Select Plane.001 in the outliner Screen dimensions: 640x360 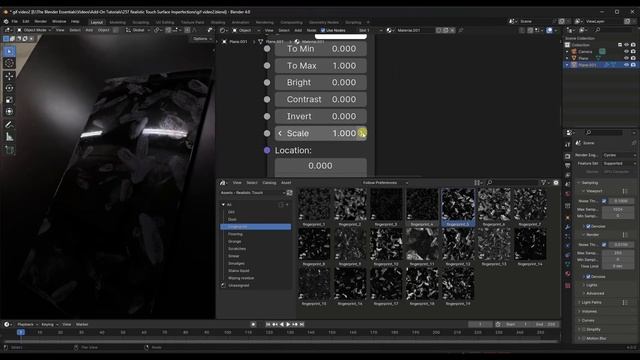[587, 65]
